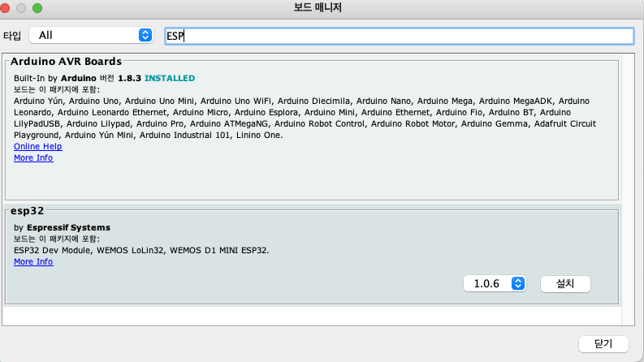This screenshot has height=362, width=644.
Task: Click the 보드 매니저 window title
Action: (x=318, y=8)
